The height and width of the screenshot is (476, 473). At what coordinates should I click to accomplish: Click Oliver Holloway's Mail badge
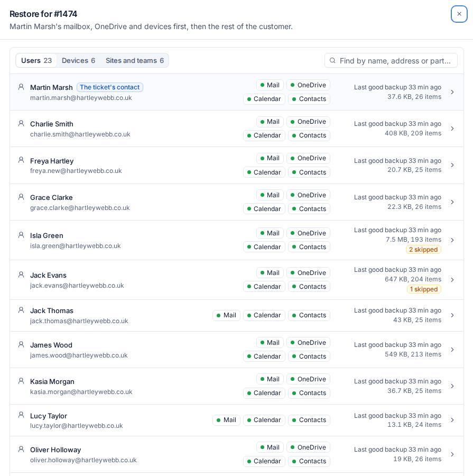point(270,447)
